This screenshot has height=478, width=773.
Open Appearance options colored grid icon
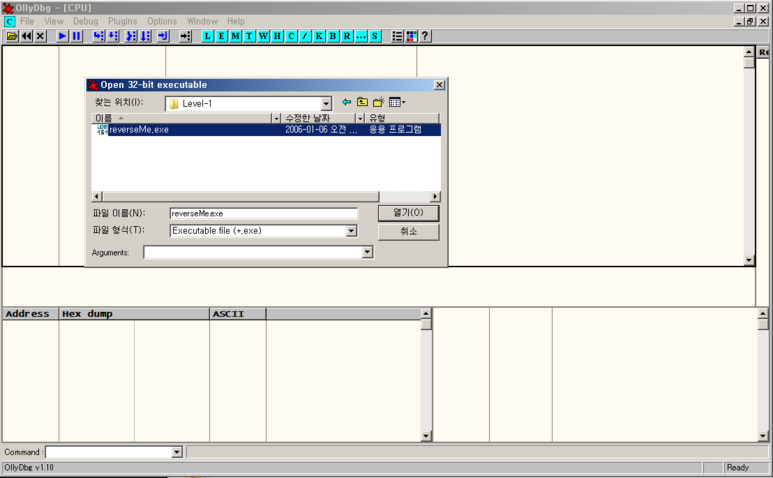click(x=411, y=36)
